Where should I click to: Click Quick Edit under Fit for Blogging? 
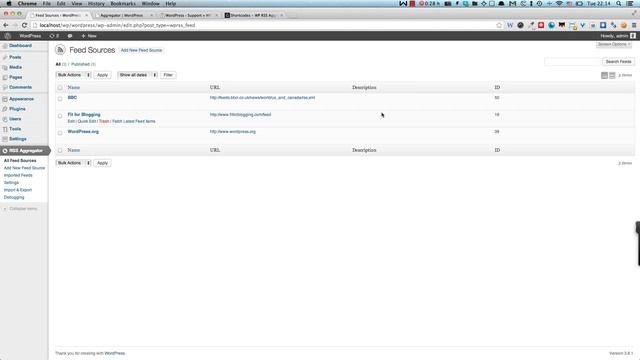tap(87, 121)
